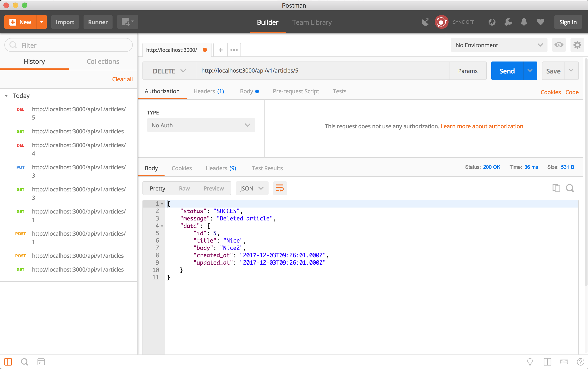Open the DELETE method dropdown
Image resolution: width=588 pixels, height=369 pixels.
point(169,71)
